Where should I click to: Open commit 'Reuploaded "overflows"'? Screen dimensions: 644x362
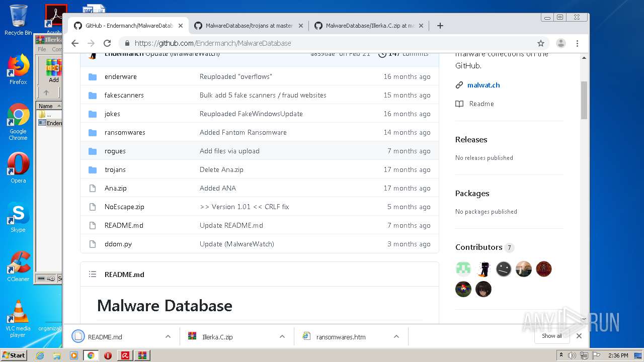(x=235, y=76)
